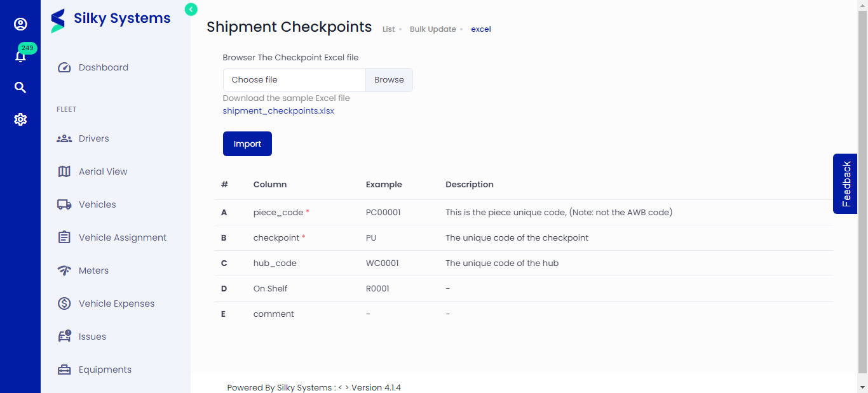The image size is (868, 393).
Task: Open the settings gear icon
Action: click(20, 119)
